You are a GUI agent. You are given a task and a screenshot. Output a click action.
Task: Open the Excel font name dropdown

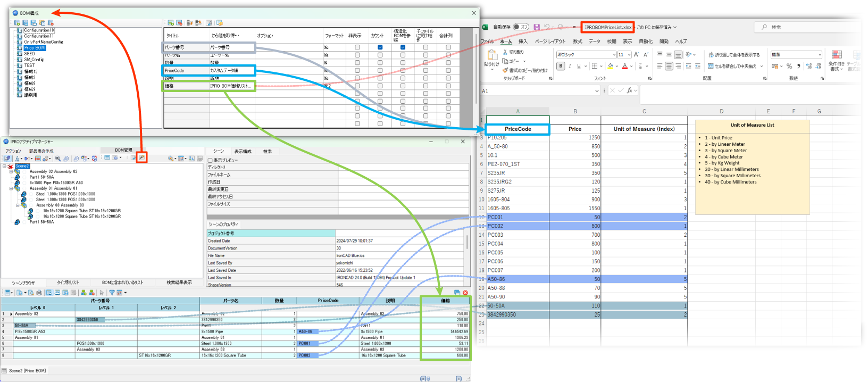614,55
